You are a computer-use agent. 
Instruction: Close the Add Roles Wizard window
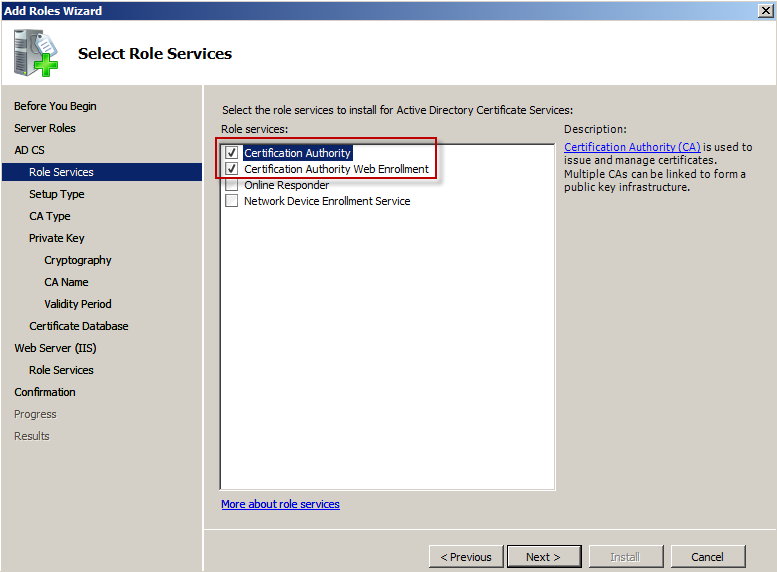765,10
